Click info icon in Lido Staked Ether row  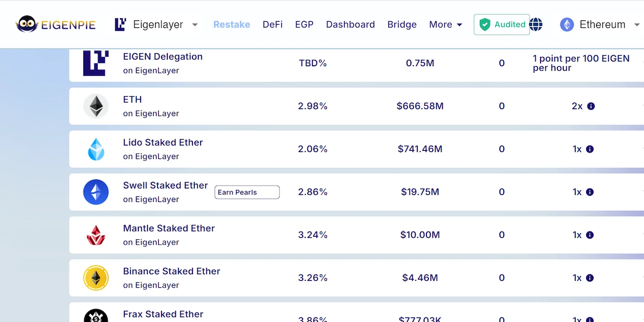(x=590, y=149)
